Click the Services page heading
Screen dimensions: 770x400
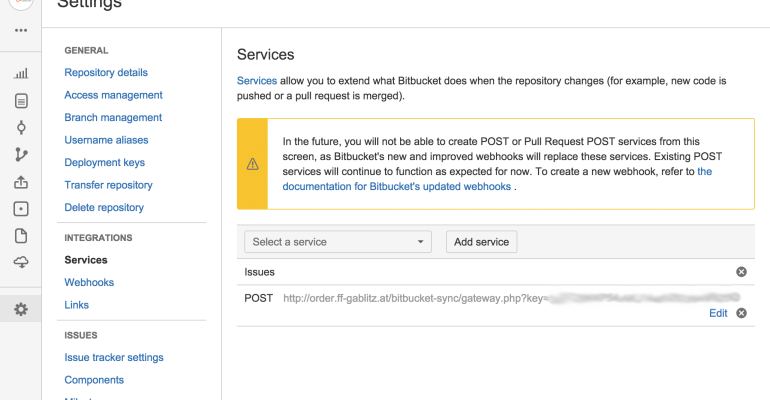pos(266,54)
